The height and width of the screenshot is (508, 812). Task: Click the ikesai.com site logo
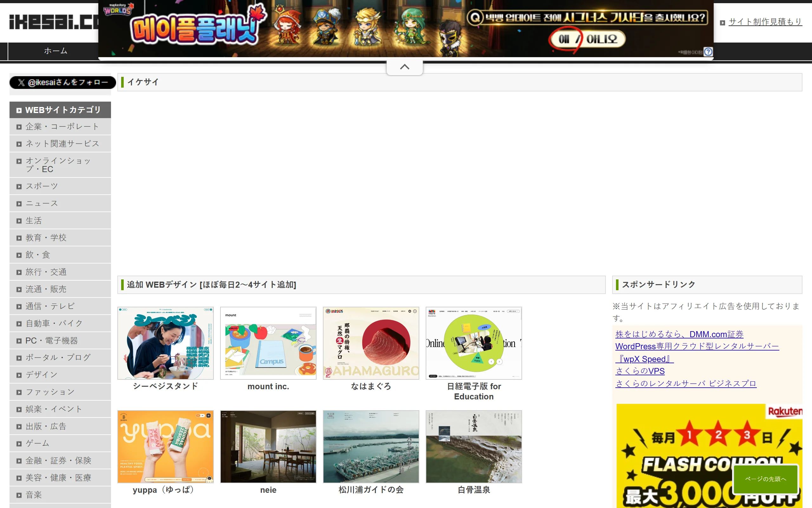[x=54, y=22]
